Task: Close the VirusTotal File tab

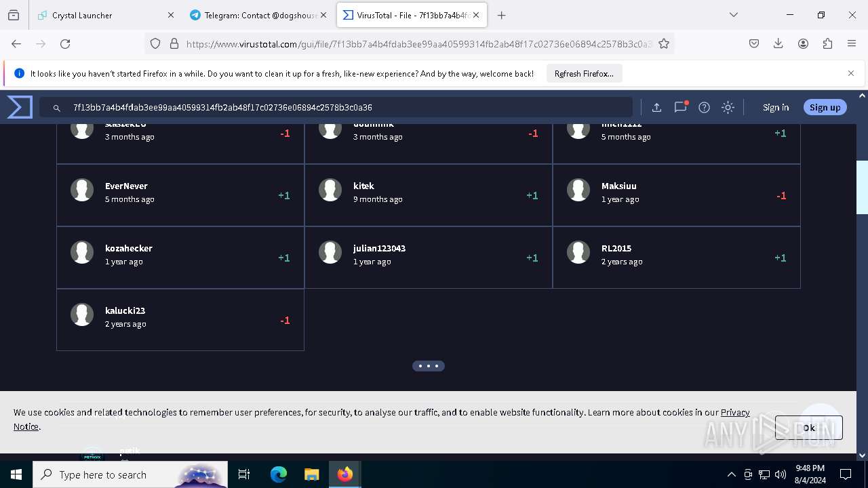Action: pyautogui.click(x=476, y=15)
